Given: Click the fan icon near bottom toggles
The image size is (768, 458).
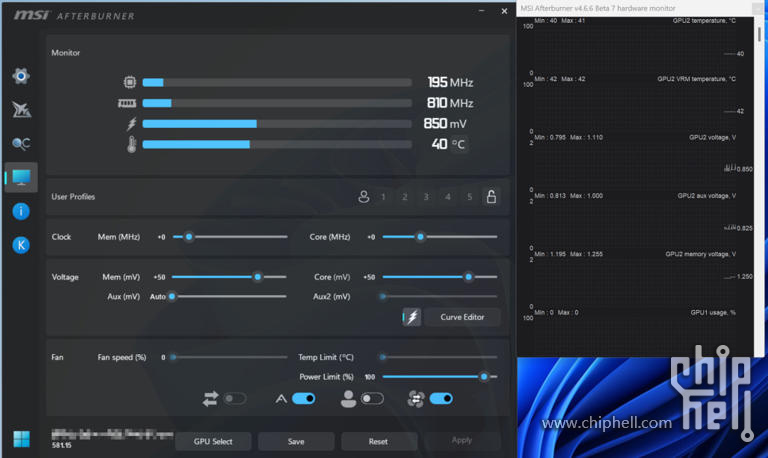Looking at the screenshot, I should (x=416, y=399).
